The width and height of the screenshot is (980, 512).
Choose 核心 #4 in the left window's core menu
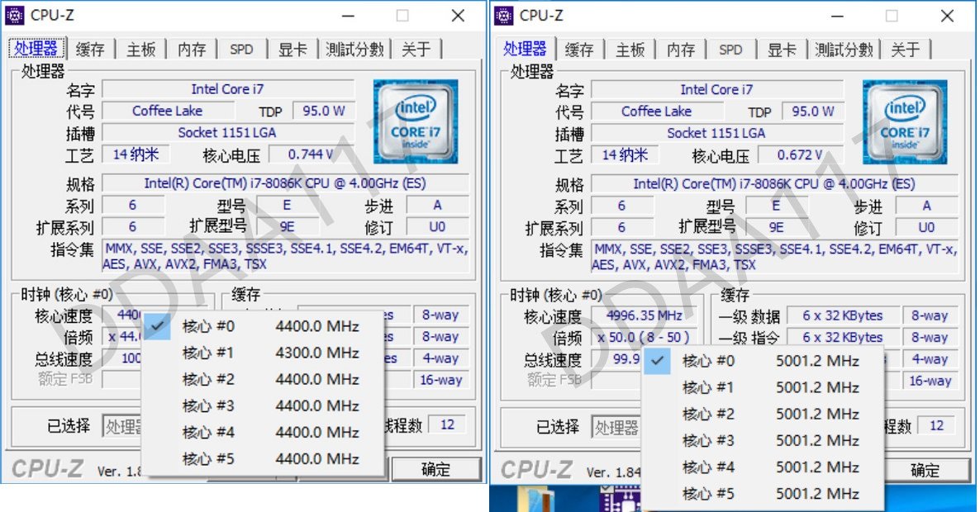point(263,432)
